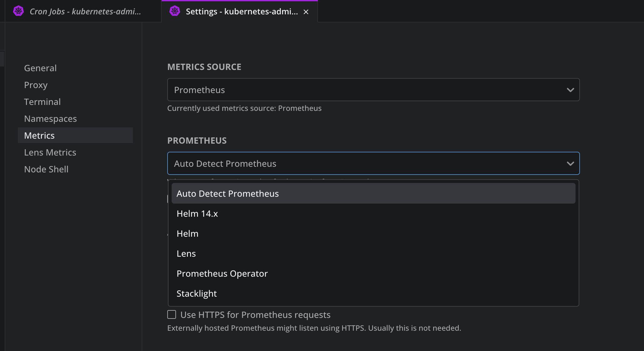644x351 pixels.
Task: Close the Settings tab
Action: (306, 12)
